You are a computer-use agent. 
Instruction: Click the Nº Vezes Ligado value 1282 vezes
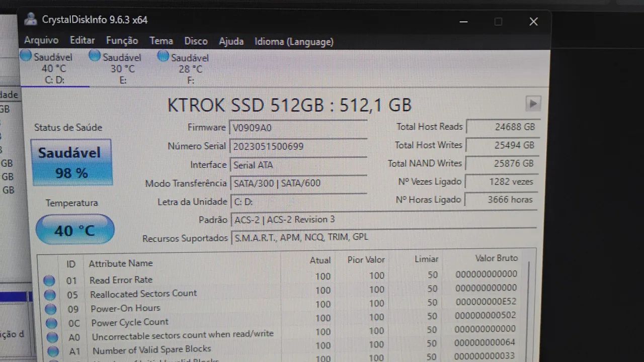click(x=501, y=182)
